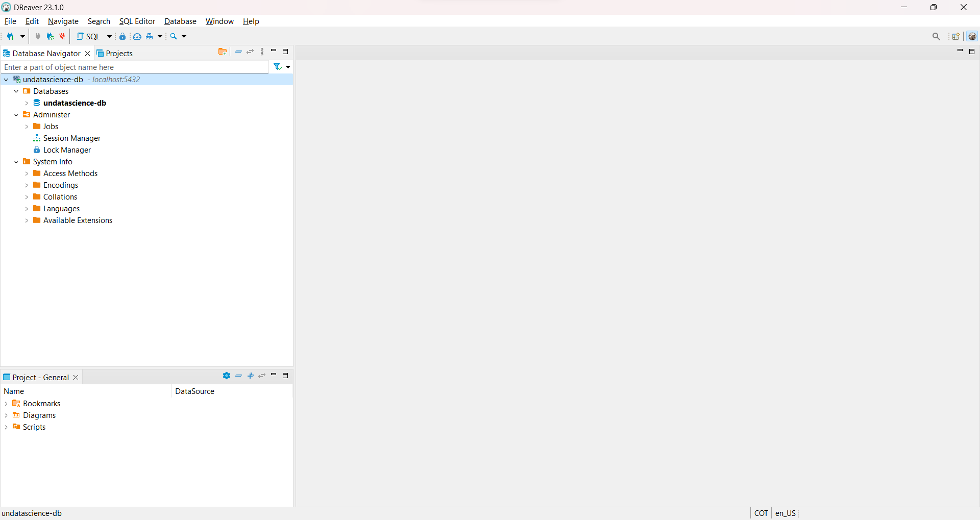980x520 pixels.
Task: Expand the Bookmarks folder
Action: point(6,404)
